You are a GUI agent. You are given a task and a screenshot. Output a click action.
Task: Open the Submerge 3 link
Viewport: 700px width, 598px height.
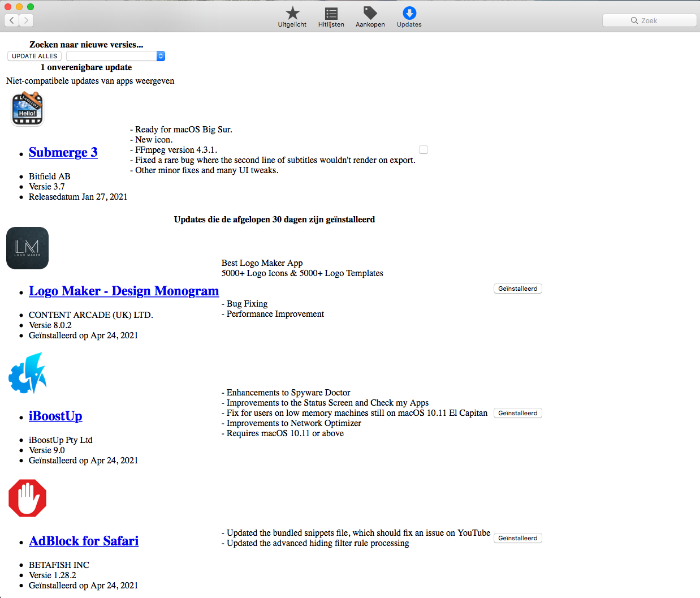pos(63,152)
